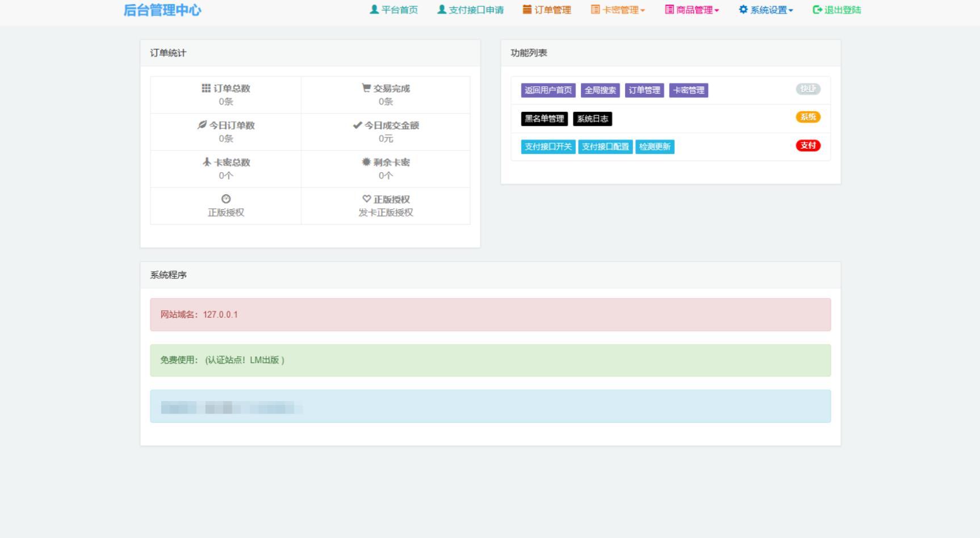Click the 0条 value under 订单总数
The height and width of the screenshot is (538, 980).
coord(226,102)
